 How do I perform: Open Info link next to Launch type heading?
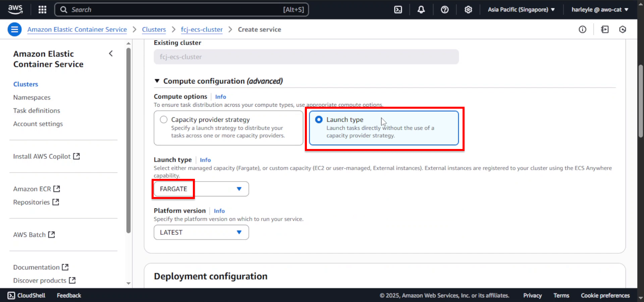tap(205, 160)
